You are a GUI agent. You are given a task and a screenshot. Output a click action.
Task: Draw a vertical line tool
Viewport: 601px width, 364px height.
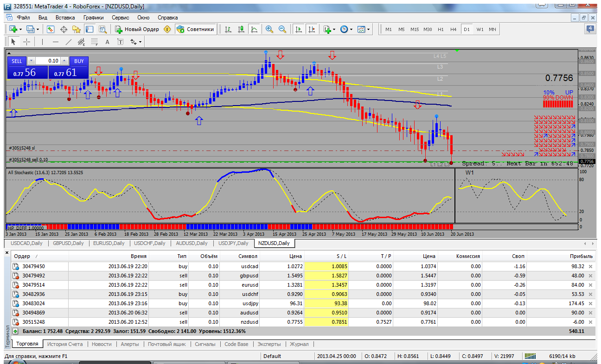coord(42,42)
